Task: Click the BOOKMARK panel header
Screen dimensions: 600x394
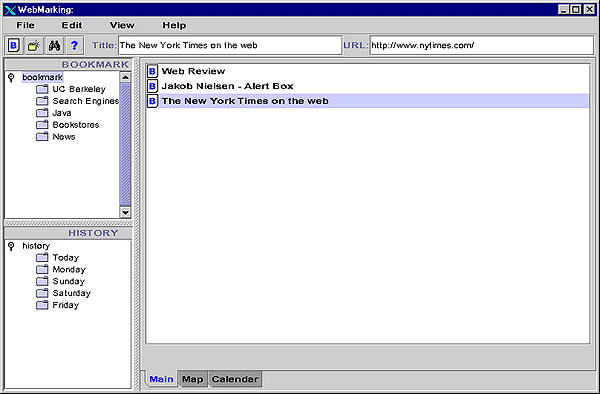Action: pos(68,64)
